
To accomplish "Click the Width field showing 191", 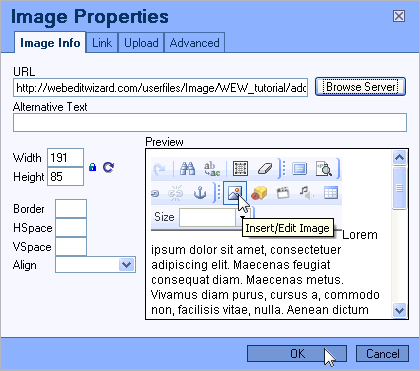I will [x=65, y=157].
